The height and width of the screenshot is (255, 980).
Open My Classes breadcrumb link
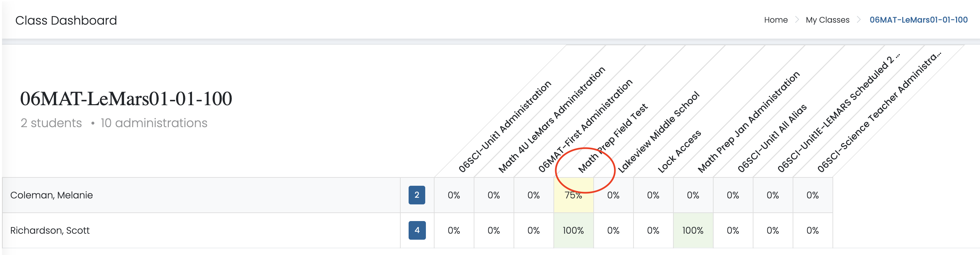tap(827, 20)
